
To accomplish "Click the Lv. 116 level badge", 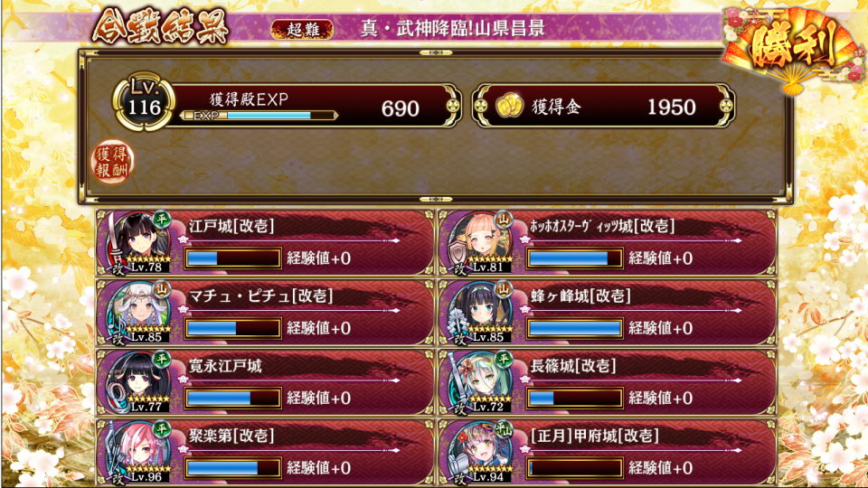I will coord(144,102).
